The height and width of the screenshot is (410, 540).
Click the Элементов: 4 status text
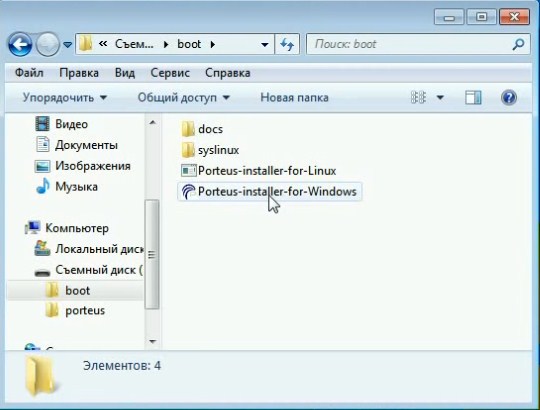(x=122, y=366)
